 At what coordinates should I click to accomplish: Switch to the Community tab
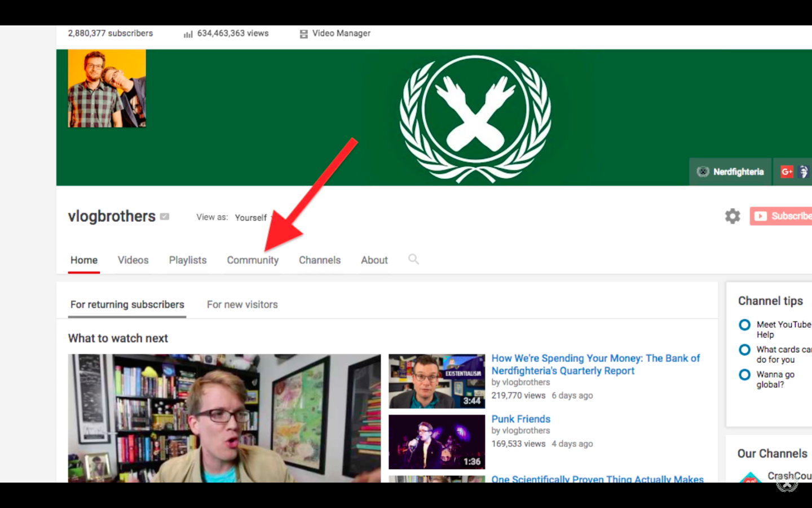click(253, 260)
